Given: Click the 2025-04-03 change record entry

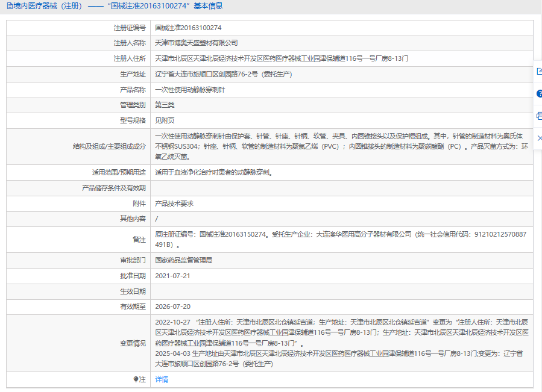Looking at the screenshot, I should click(x=172, y=354).
